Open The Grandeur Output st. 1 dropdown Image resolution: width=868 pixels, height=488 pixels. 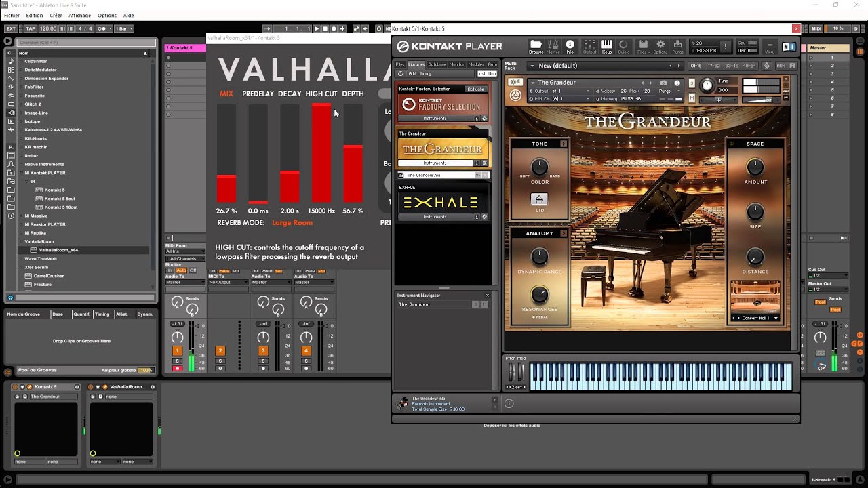(x=561, y=91)
